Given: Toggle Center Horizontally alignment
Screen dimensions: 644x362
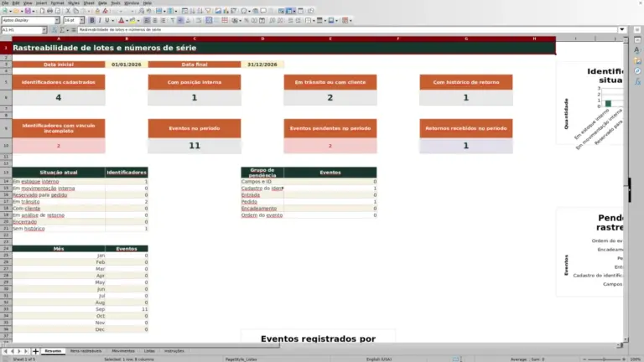Looking at the screenshot, I should [x=155, y=20].
